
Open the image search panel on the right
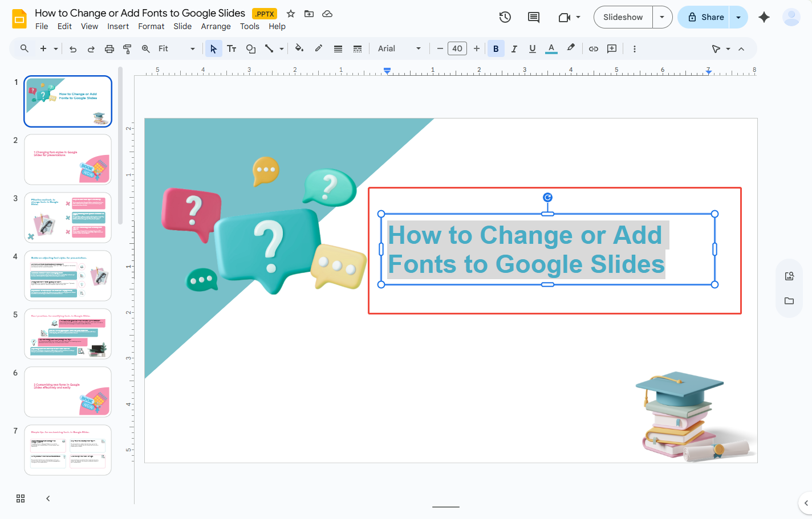(789, 276)
